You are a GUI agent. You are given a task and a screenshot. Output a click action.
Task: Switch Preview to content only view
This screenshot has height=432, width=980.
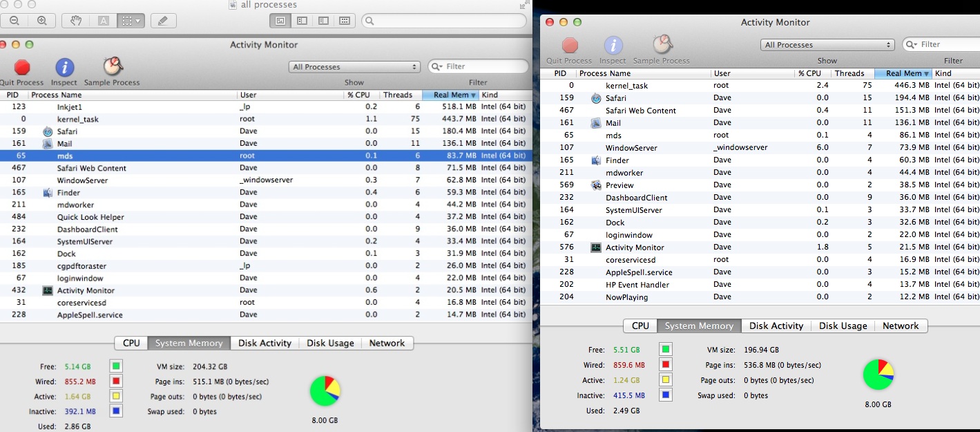click(280, 21)
